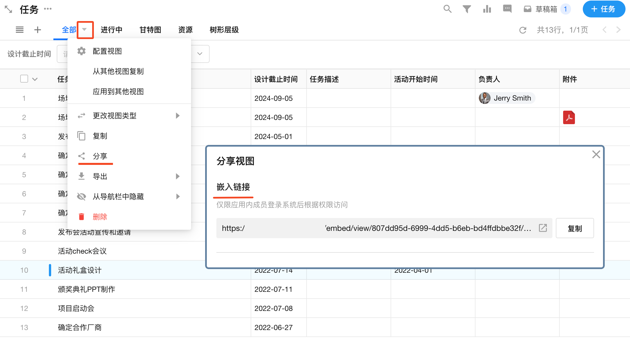
Task: Choose the red 删除 menu entry
Action: 100,217
